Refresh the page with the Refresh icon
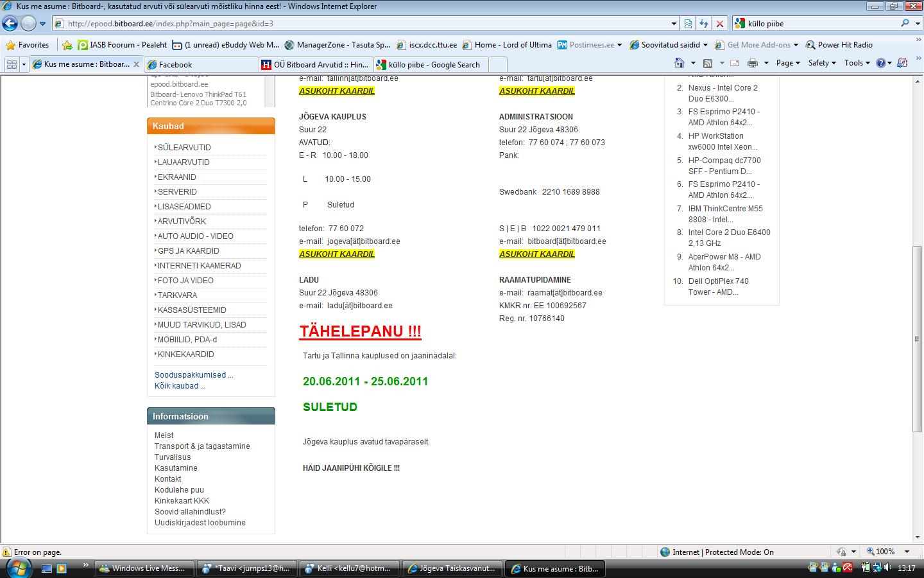924x578 pixels. (704, 24)
